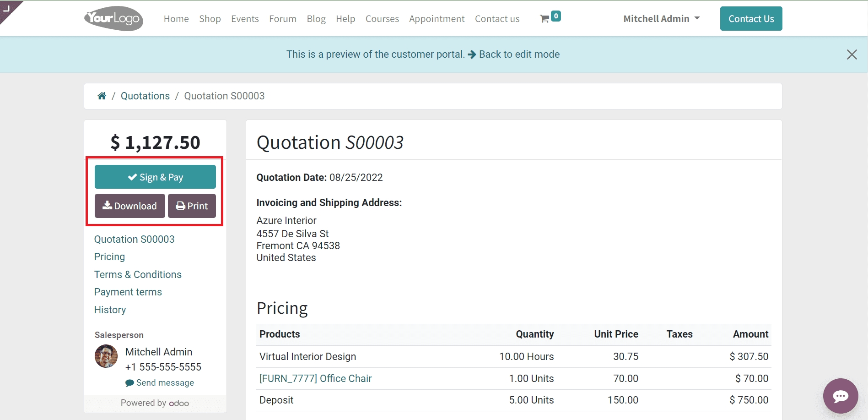Screen dimensions: 868x420
Task: Click the Mitchell Admin salesperson avatar
Action: (106, 356)
